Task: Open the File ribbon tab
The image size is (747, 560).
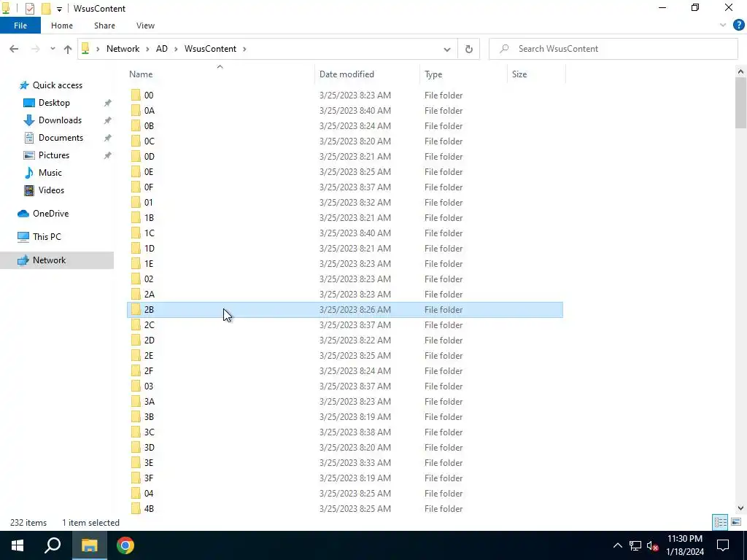Action: pyautogui.click(x=20, y=26)
